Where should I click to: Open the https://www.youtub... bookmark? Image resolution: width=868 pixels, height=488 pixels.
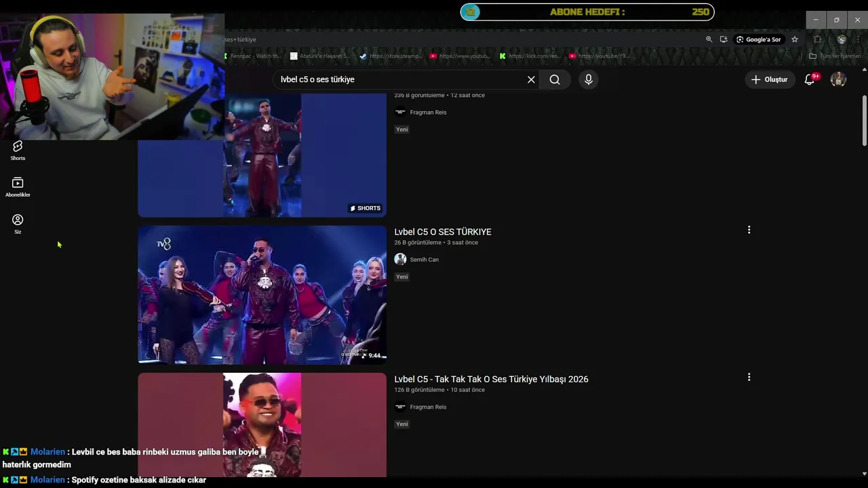[x=460, y=56]
